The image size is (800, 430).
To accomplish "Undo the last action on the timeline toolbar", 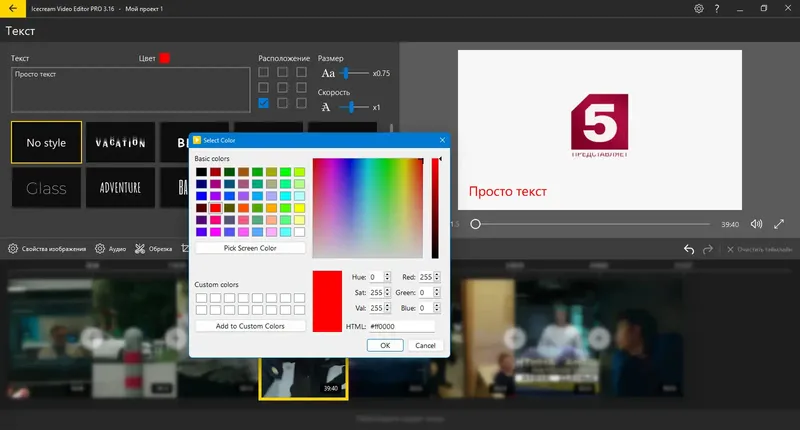I will (689, 249).
